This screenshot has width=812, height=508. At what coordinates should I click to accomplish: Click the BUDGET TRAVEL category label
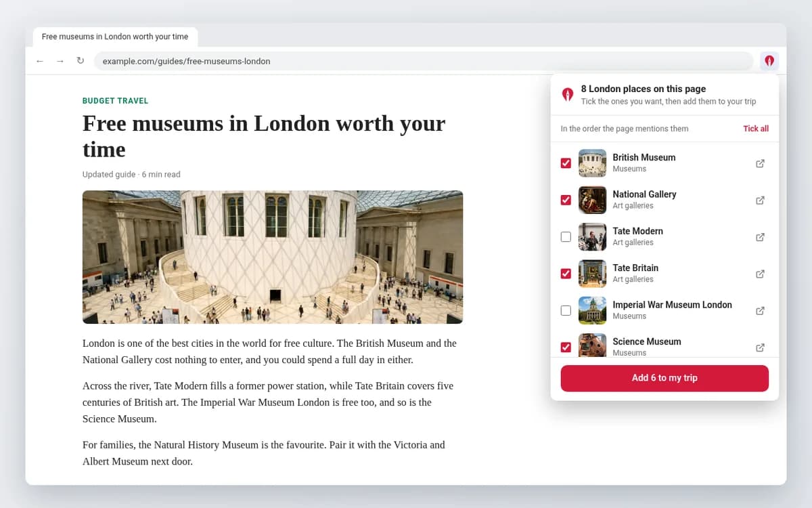[x=115, y=101]
